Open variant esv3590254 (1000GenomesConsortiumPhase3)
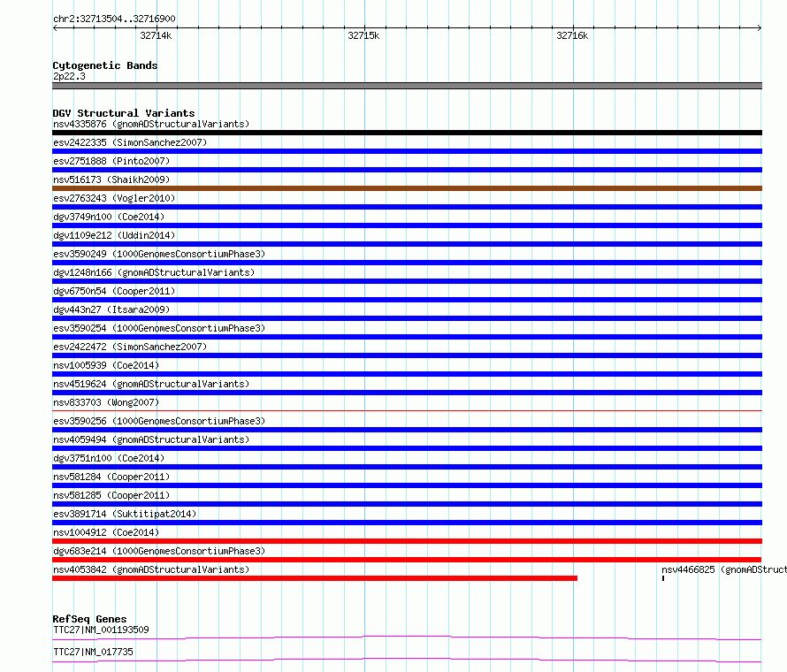787x672 pixels. point(159,328)
